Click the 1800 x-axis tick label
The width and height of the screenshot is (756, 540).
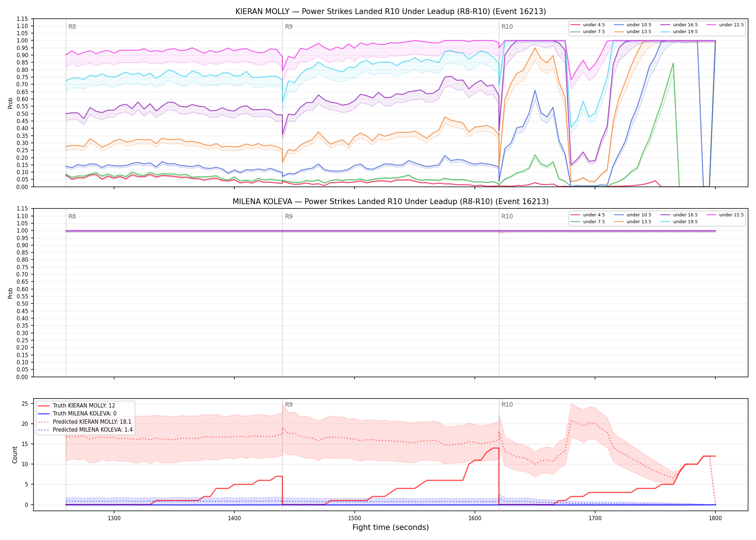point(715,518)
